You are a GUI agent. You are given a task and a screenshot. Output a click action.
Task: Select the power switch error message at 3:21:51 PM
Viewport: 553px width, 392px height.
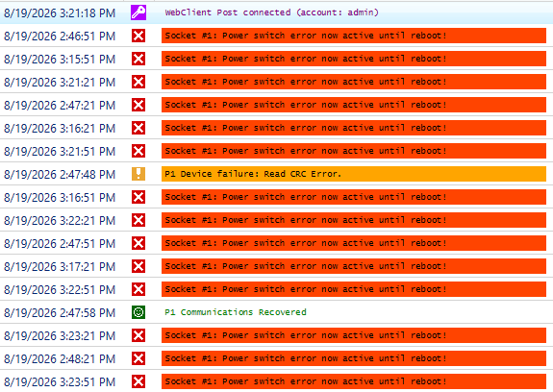pyautogui.click(x=354, y=151)
